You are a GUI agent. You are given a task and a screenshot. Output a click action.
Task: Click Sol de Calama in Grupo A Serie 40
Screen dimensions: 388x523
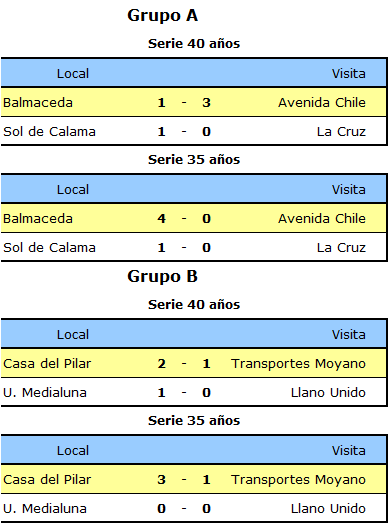click(x=49, y=131)
